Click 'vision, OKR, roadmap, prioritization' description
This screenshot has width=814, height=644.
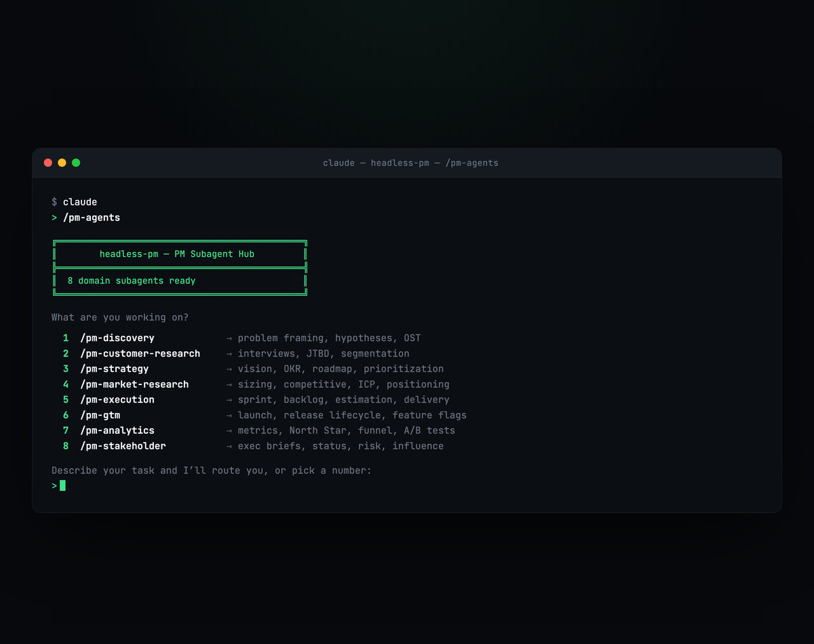341,369
